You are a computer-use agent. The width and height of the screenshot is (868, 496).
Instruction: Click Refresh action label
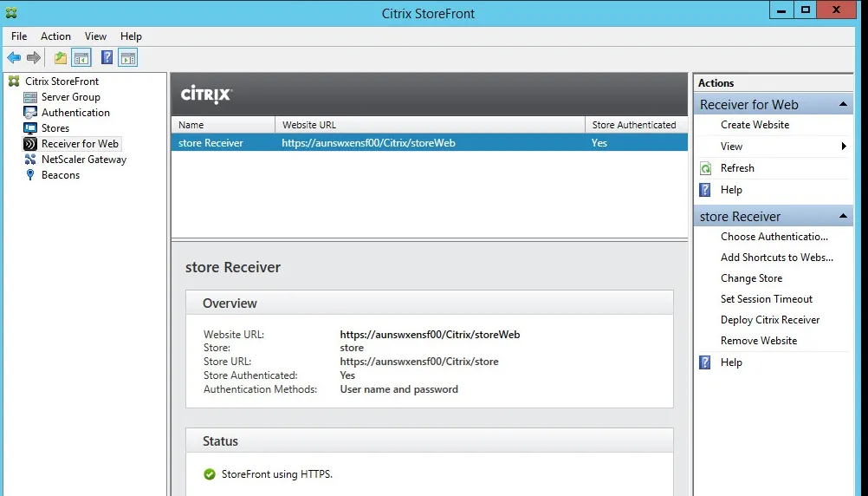tap(737, 168)
